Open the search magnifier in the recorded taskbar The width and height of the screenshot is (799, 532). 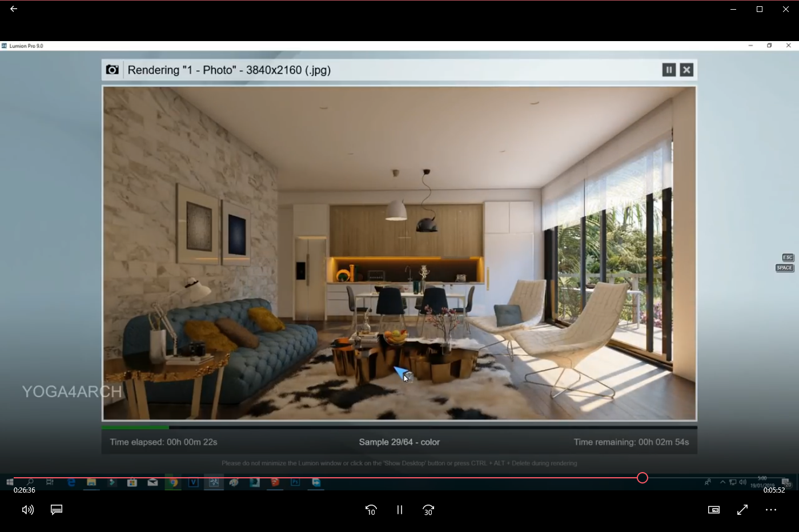pos(30,482)
